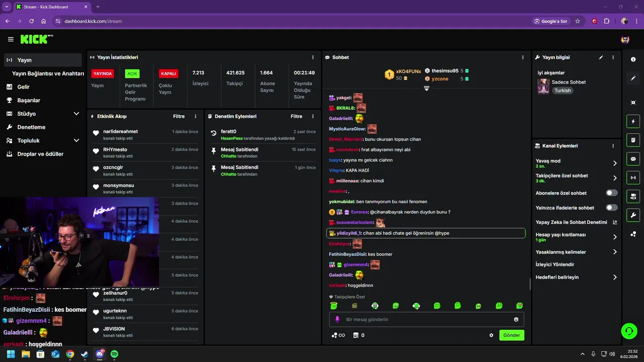Image resolution: width=644 pixels, height=362 pixels.
Task: Toggle the lightning bolt panel in the right rail
Action: click(x=633, y=121)
